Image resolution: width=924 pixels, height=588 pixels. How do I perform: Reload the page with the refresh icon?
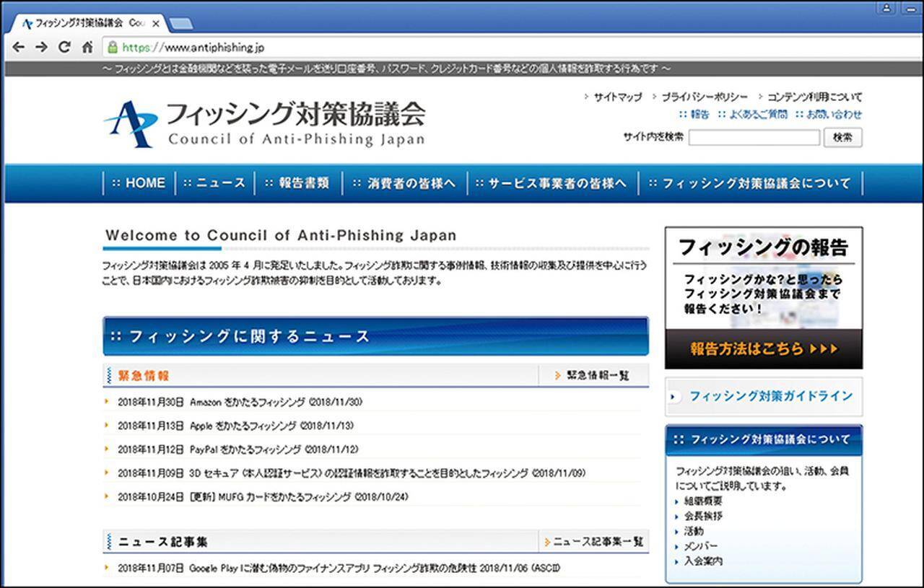click(x=64, y=48)
